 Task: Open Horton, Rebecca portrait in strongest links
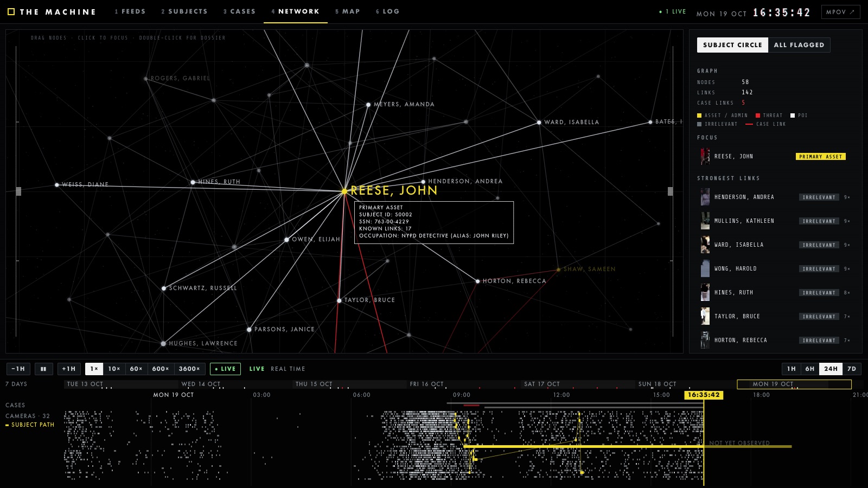pos(705,340)
